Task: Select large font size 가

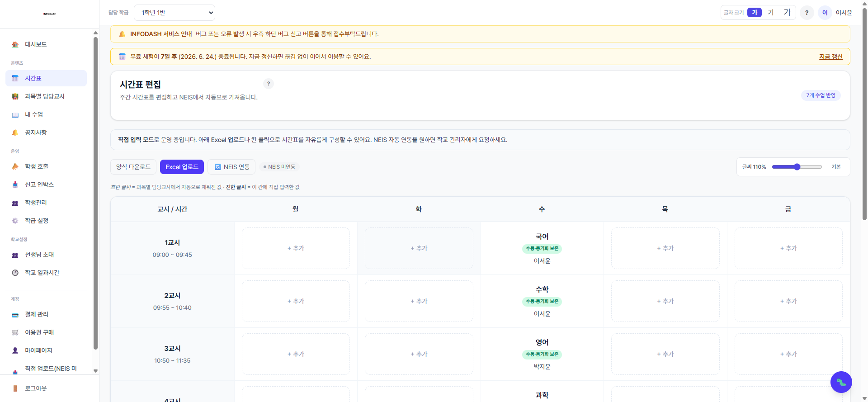Action: tap(787, 13)
